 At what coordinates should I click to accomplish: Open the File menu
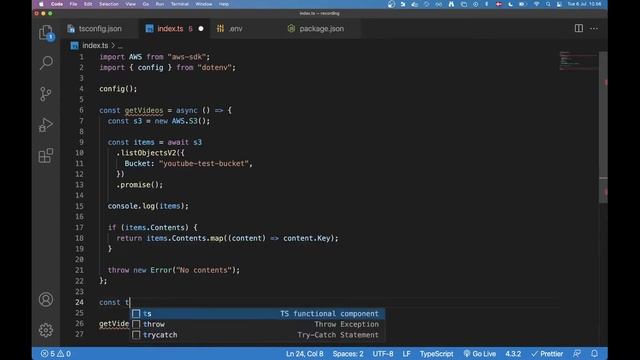[x=73, y=4]
